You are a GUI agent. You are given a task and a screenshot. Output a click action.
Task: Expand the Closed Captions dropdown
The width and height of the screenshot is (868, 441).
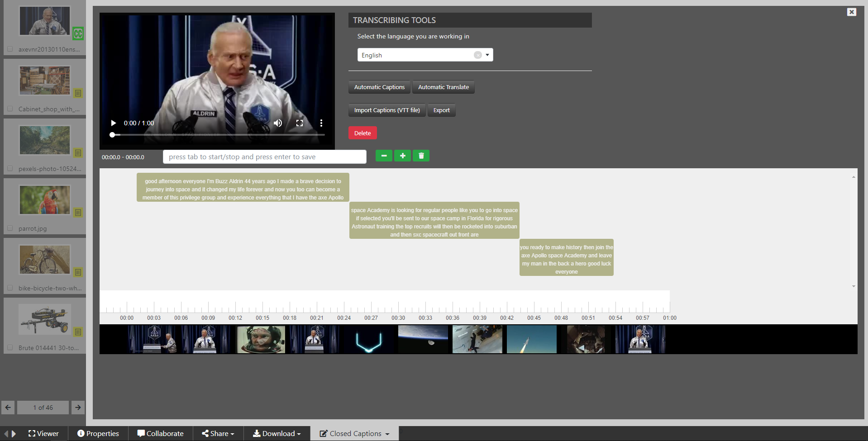pyautogui.click(x=354, y=433)
